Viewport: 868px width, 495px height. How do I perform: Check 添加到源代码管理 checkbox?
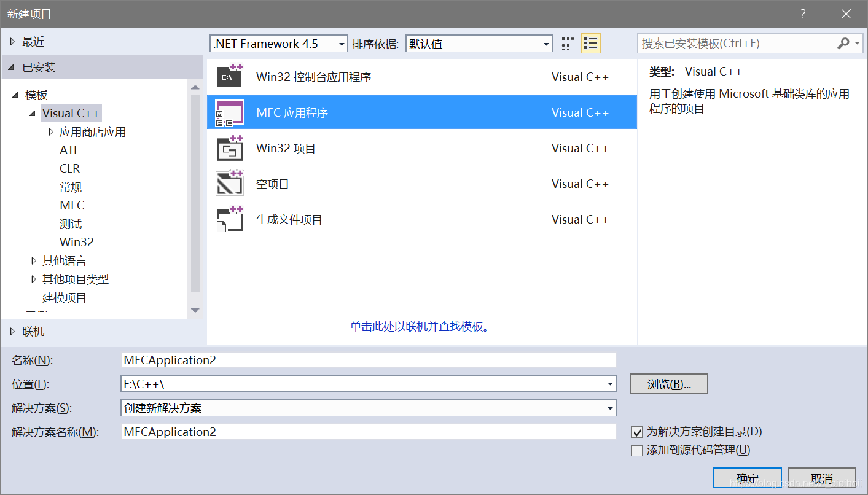tap(637, 451)
